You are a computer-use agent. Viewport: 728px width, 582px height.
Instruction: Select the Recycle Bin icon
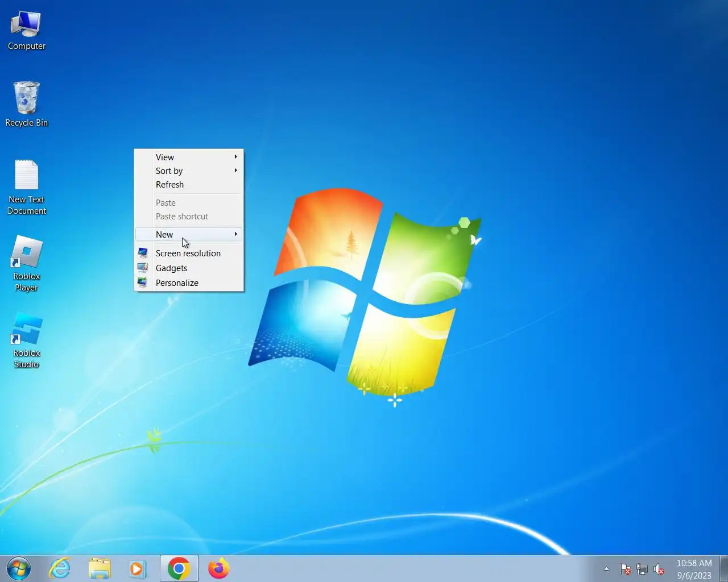(x=26, y=104)
